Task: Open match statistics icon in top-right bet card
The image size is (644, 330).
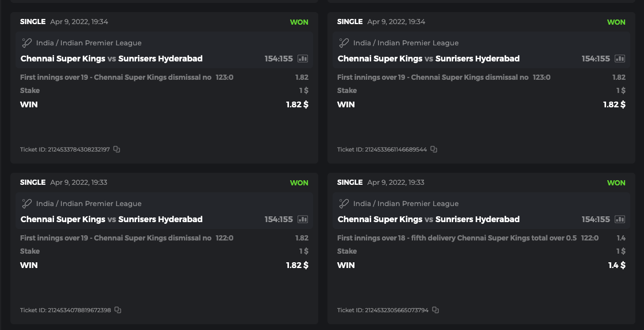Action: (620, 59)
